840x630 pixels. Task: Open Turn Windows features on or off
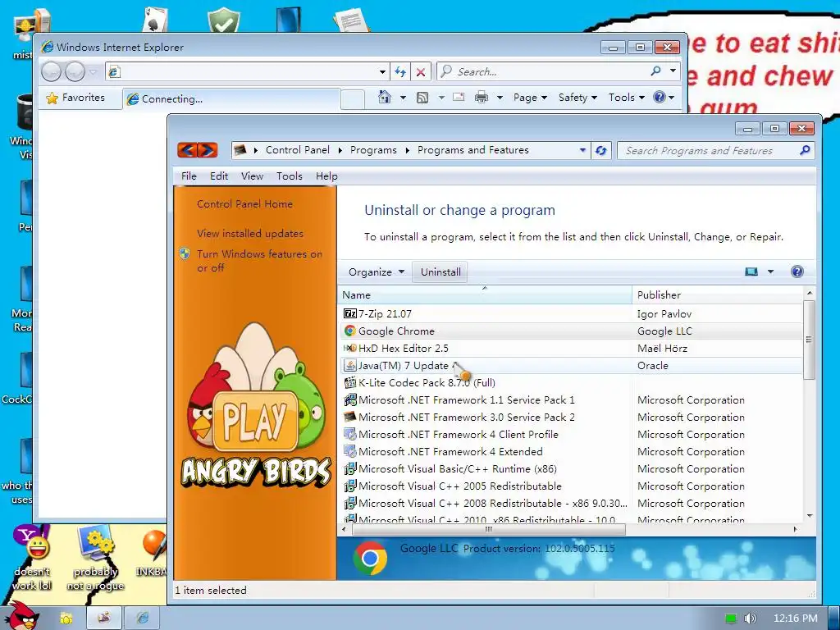tap(260, 261)
